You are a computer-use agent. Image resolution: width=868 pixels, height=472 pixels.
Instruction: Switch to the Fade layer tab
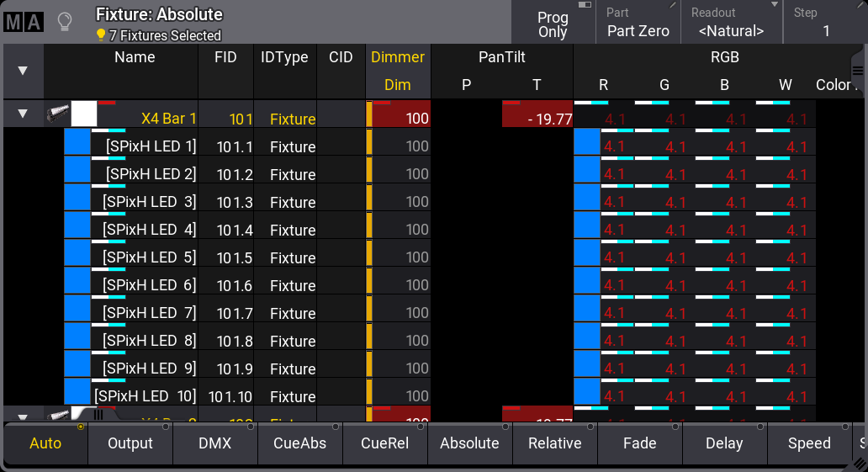tap(640, 443)
